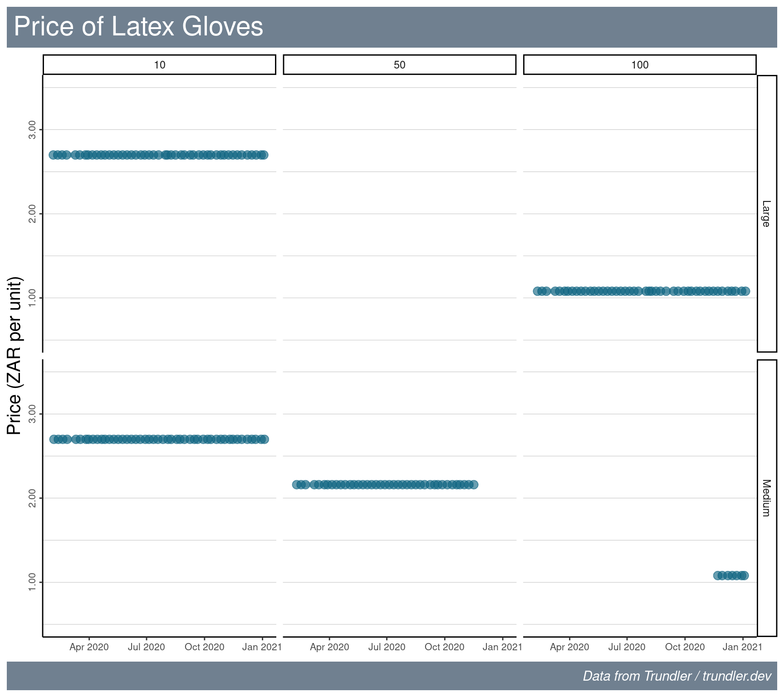
Task: Click 'Jan 2021' on the 100-pack x-axis
Action: (742, 647)
